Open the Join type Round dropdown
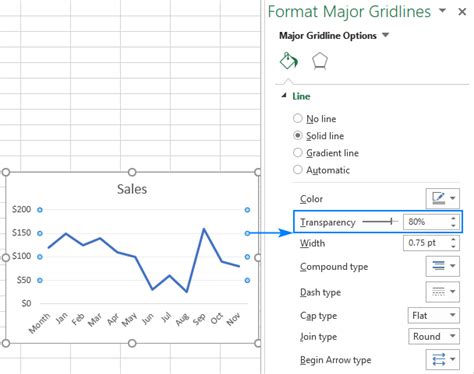The width and height of the screenshot is (474, 374). coord(434,336)
